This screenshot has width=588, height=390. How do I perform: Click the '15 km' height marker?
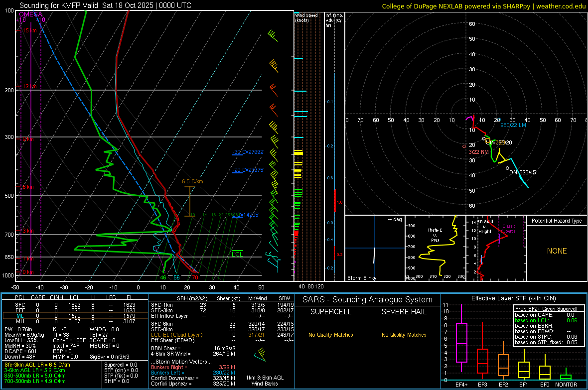[29, 30]
